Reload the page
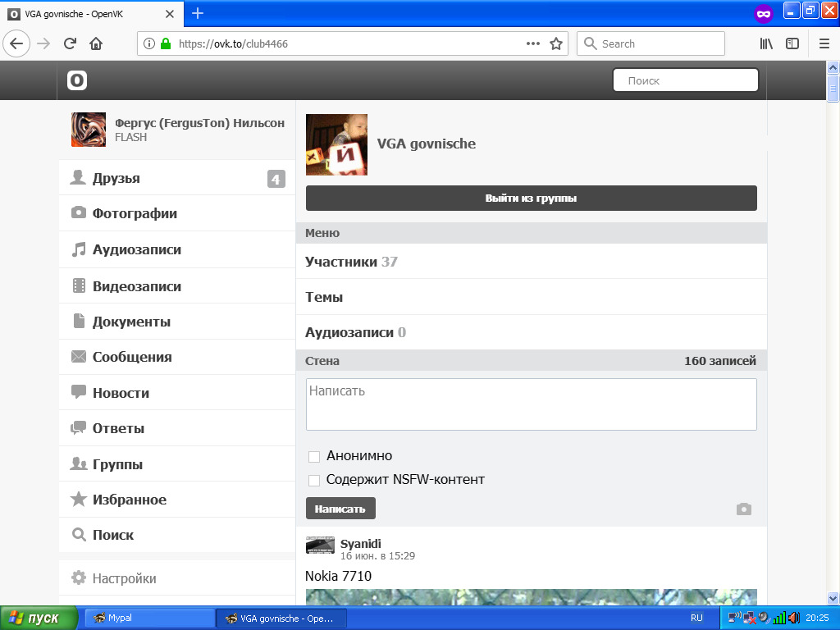This screenshot has width=840, height=630. 70,43
